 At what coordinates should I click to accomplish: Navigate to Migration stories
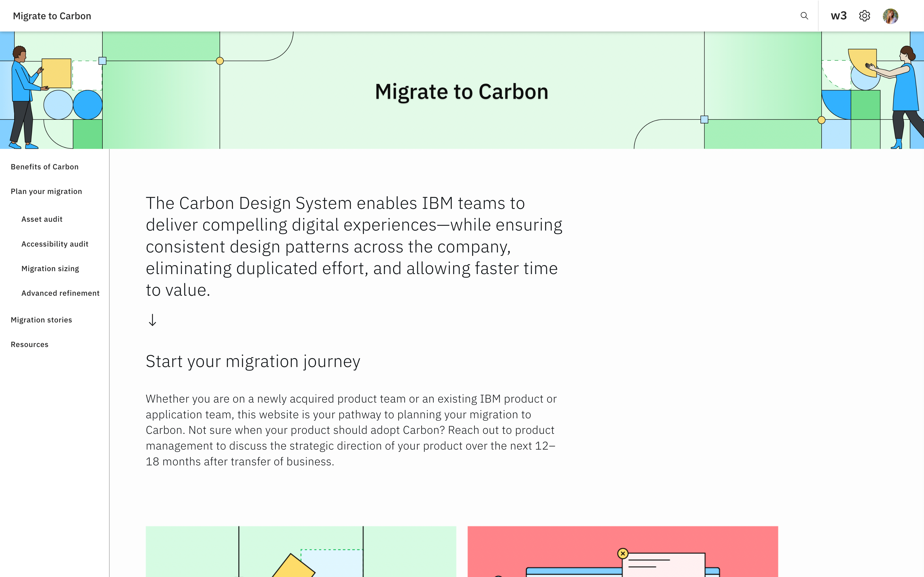click(41, 320)
